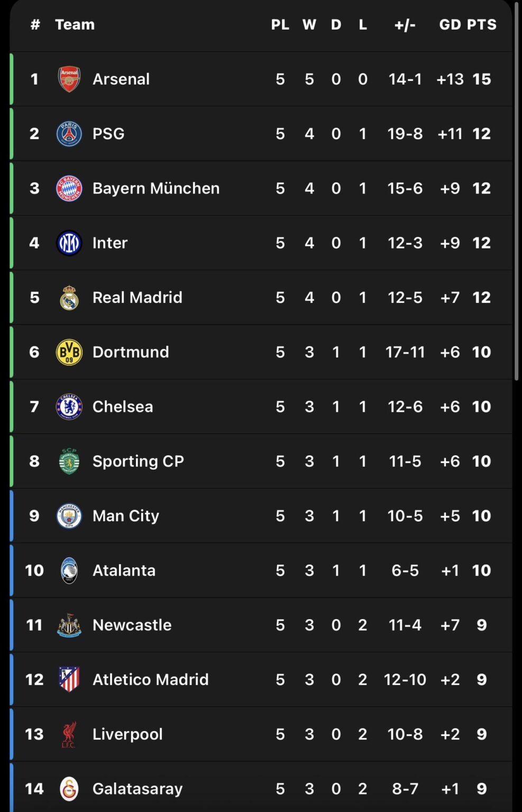The height and width of the screenshot is (812, 522).
Task: Sort standings by the PTS column
Action: pyautogui.click(x=482, y=24)
